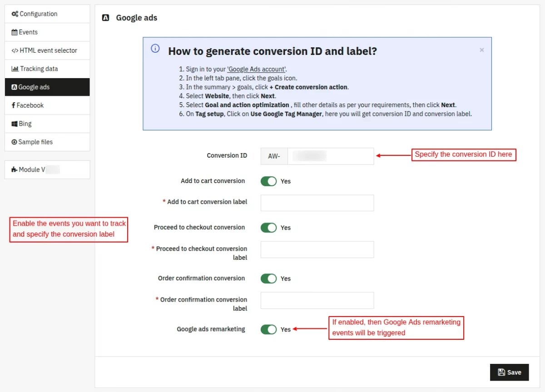Image resolution: width=545 pixels, height=392 pixels.
Task: Click the 'Order confirmation conversion' label
Action: 201,278
